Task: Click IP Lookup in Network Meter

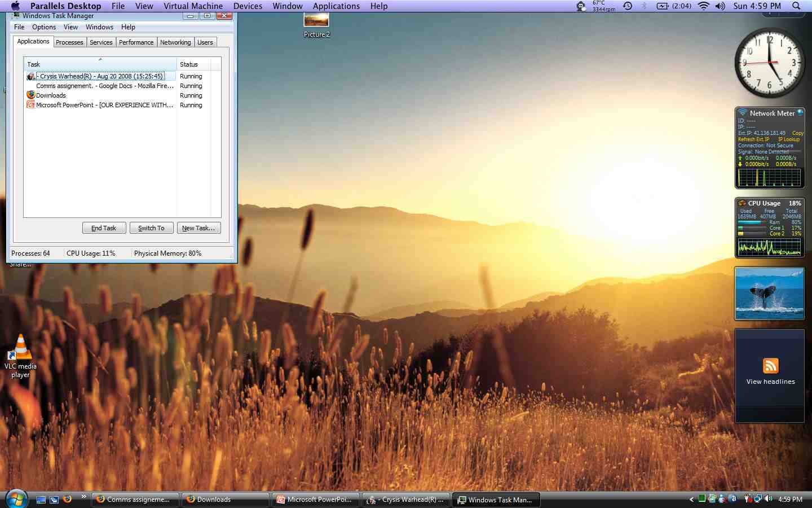Action: [789, 139]
